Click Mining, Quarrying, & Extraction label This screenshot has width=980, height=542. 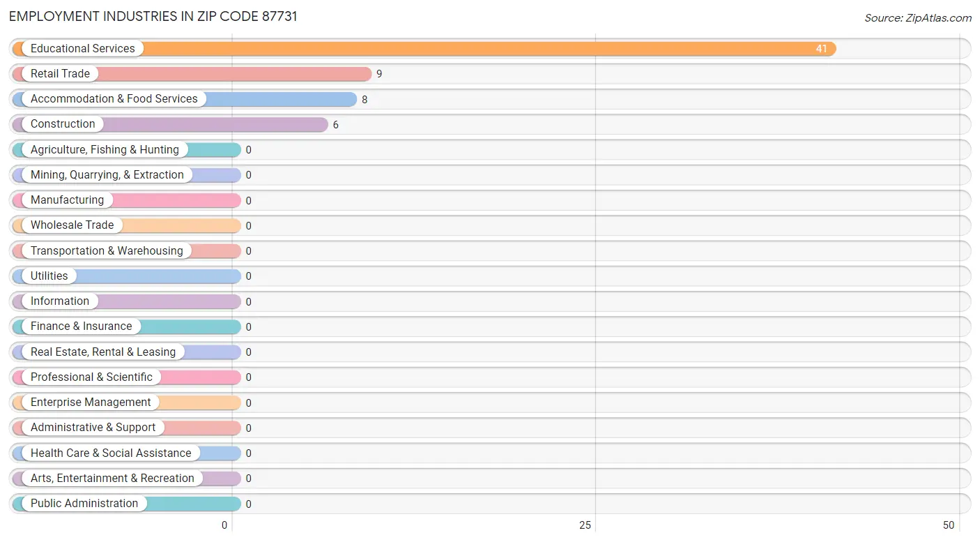pos(107,174)
